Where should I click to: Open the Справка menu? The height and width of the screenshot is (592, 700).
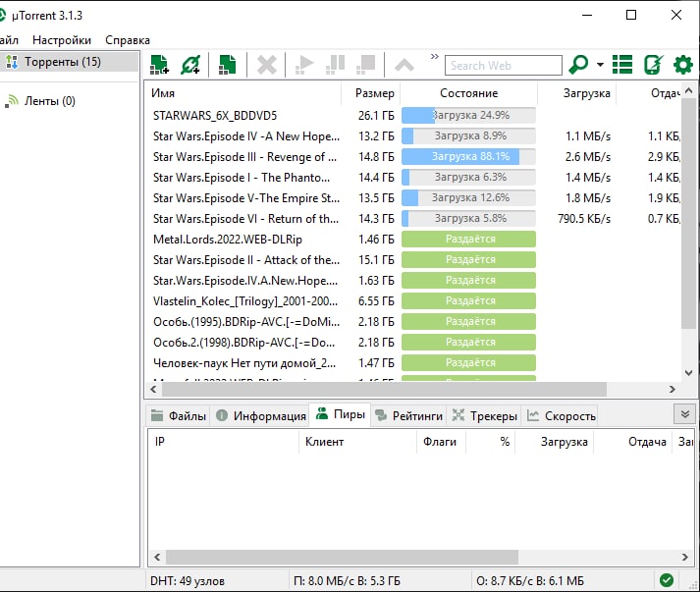pyautogui.click(x=128, y=40)
